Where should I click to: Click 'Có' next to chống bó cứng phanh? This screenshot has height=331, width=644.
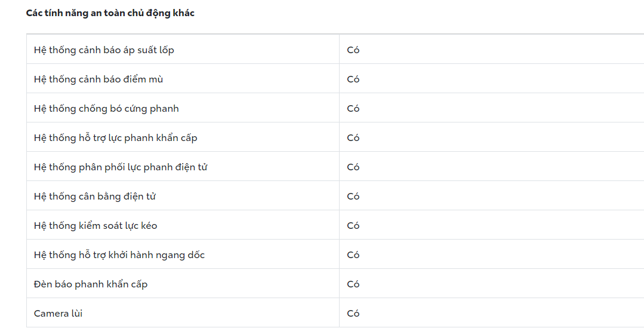[x=353, y=109]
